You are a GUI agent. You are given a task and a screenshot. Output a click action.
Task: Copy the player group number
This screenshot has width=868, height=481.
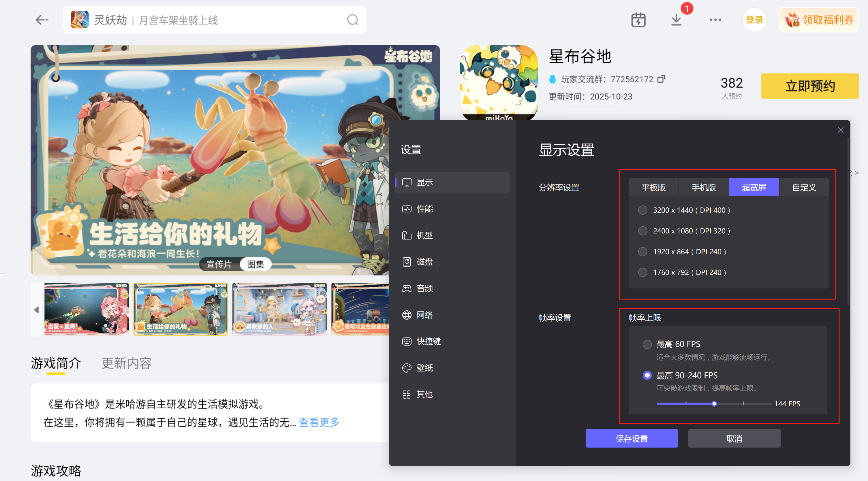click(662, 79)
